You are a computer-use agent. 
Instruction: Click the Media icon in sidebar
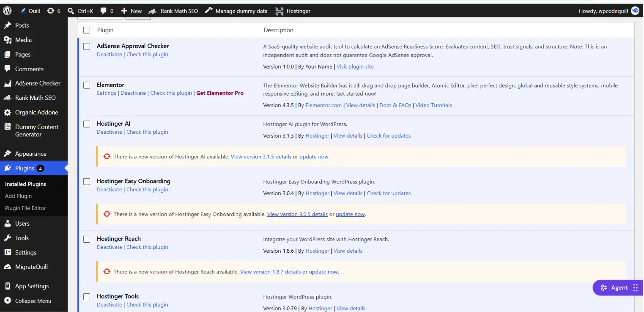(8, 40)
